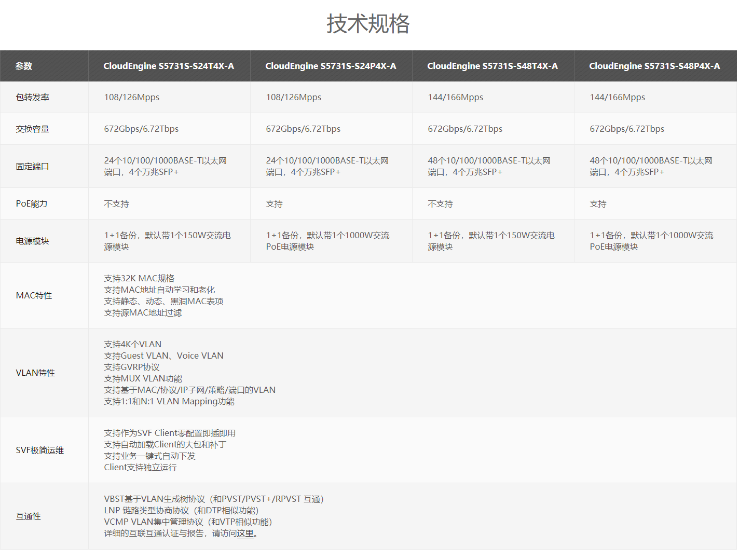Click the 包转发率 row label
Image resolution: width=739 pixels, height=560 pixels.
click(33, 98)
